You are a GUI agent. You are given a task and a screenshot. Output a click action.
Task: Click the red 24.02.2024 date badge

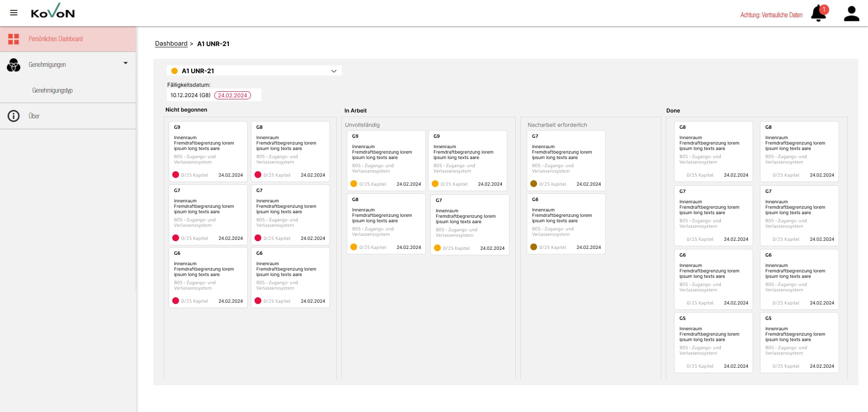click(232, 95)
